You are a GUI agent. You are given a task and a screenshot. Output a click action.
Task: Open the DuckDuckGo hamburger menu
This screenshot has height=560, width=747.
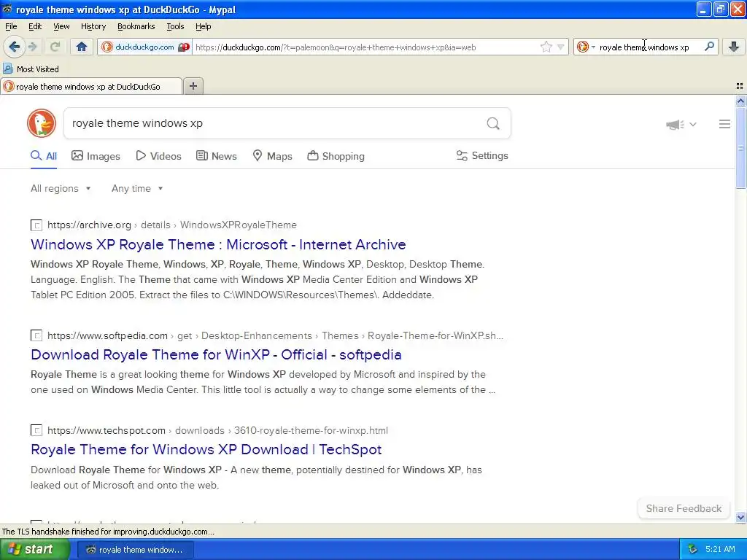[x=724, y=124]
